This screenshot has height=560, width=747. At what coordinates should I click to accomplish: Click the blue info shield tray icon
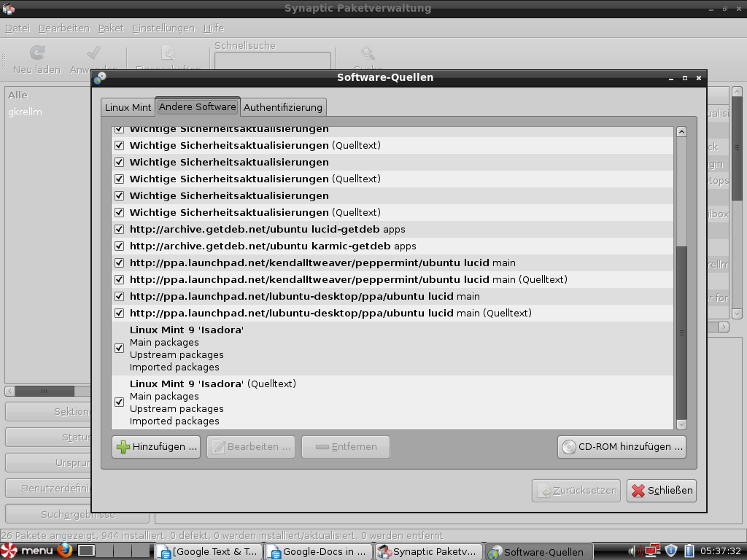pyautogui.click(x=670, y=551)
